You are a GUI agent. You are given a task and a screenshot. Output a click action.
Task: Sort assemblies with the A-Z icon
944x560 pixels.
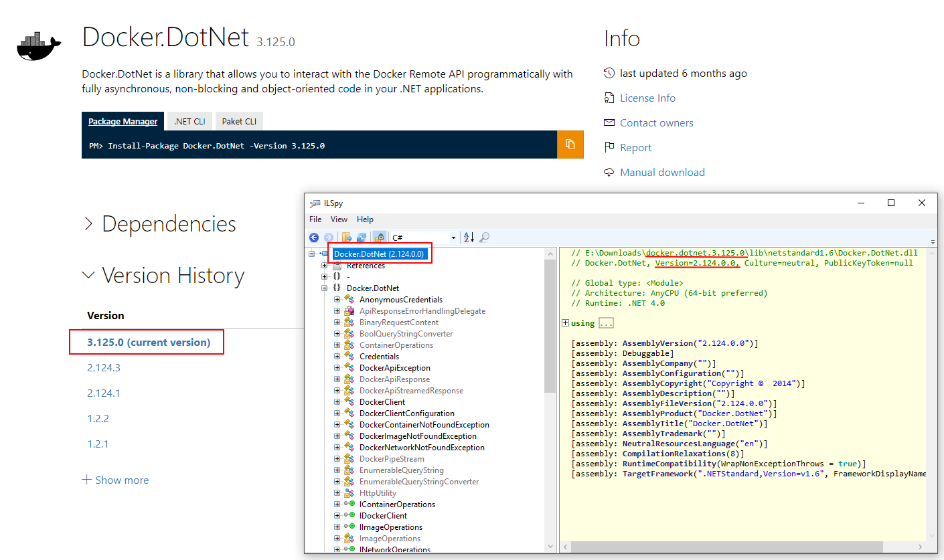[469, 237]
